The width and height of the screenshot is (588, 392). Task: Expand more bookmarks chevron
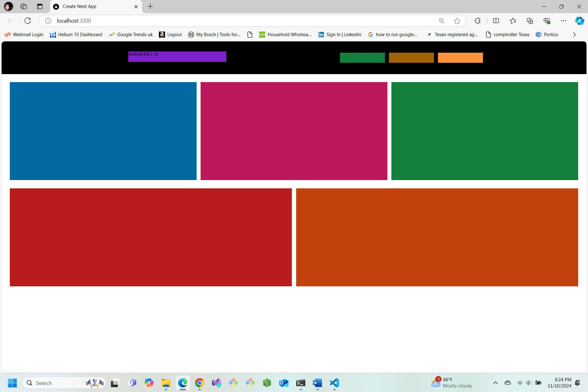(x=575, y=35)
